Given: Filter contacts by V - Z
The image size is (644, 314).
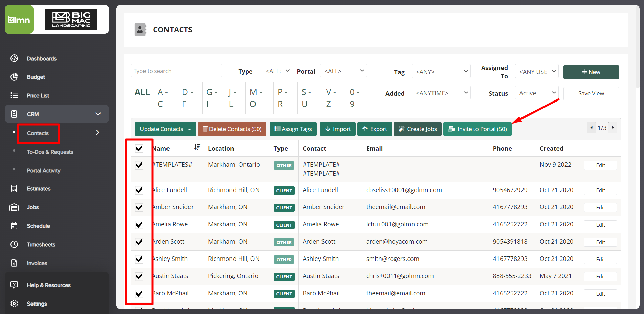Looking at the screenshot, I should (x=331, y=98).
